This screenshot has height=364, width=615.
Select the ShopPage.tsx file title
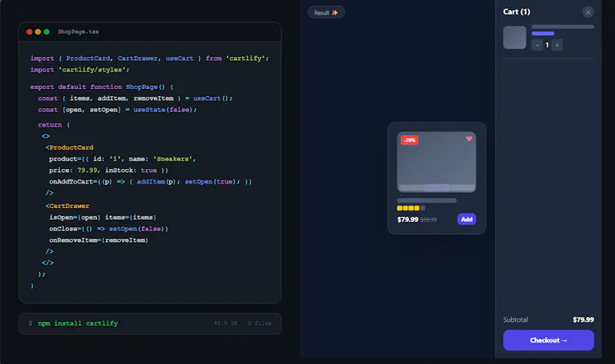[78, 31]
